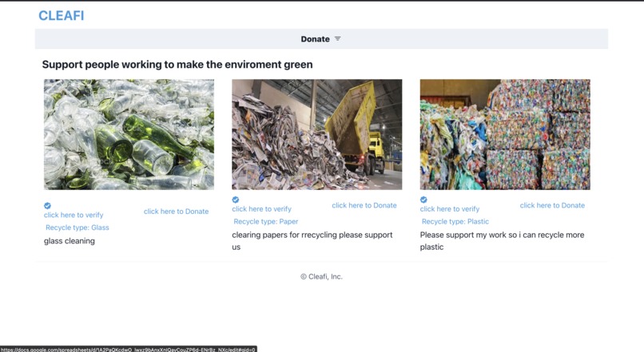Click here to verify the Glass recycler
This screenshot has width=644, height=352.
click(x=74, y=215)
